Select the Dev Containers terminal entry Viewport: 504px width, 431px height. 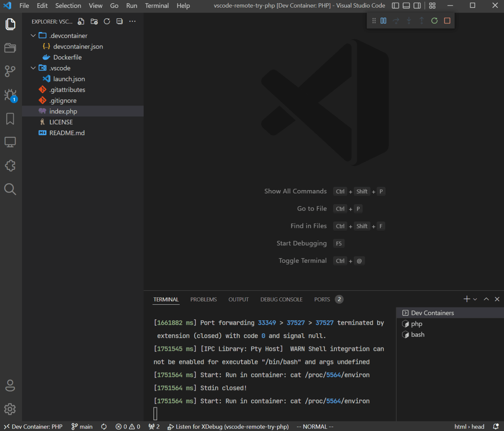450,313
